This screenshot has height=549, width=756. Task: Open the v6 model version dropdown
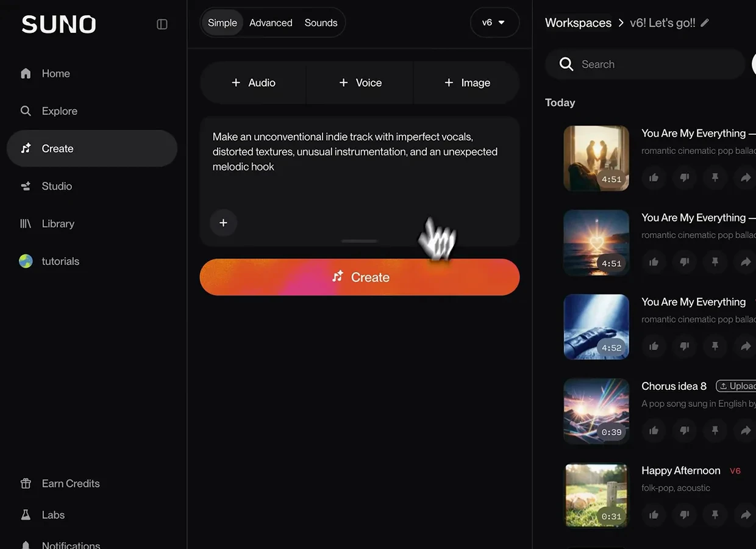point(494,23)
